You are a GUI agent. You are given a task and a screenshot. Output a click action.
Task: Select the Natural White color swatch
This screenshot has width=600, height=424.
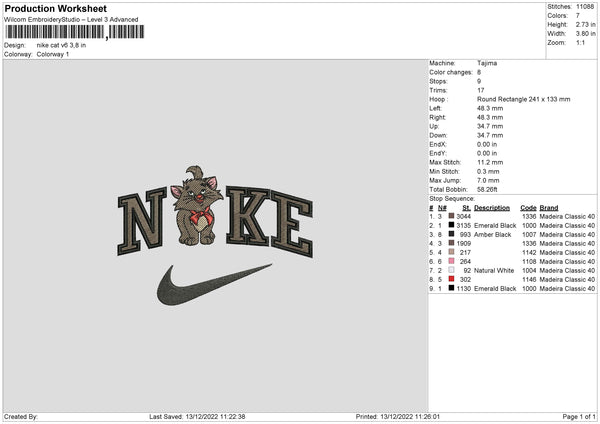pos(451,270)
